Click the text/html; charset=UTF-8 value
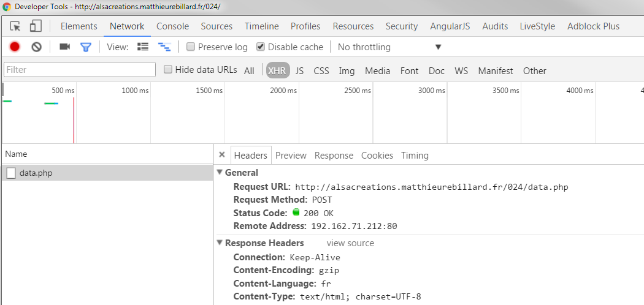 (x=361, y=297)
